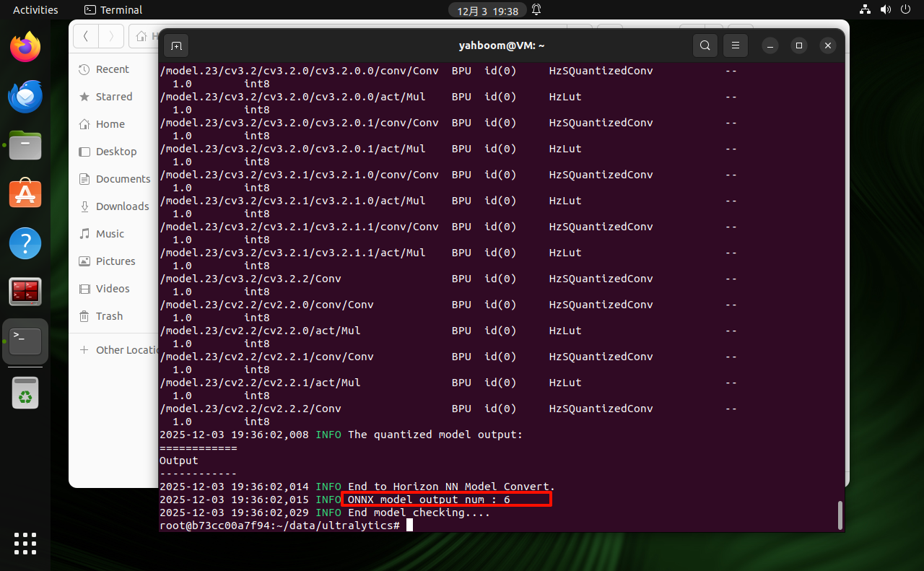Launch Thunderbird mail from the dock
The image size is (924, 571).
tap(25, 96)
